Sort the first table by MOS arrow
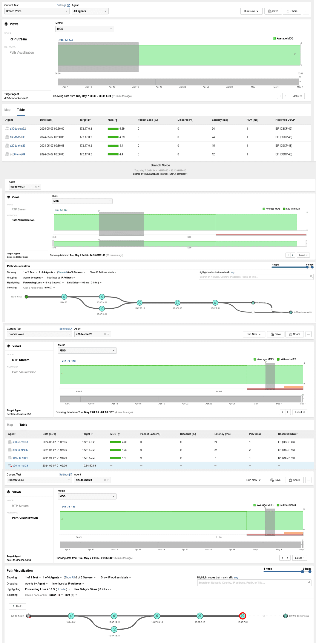The image size is (316, 644). 116,120
